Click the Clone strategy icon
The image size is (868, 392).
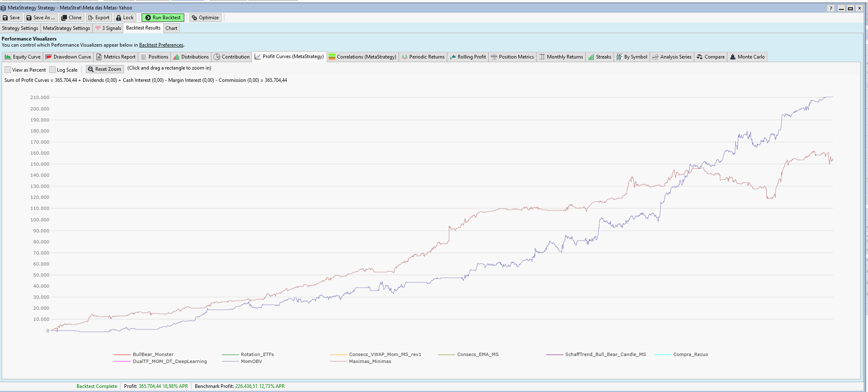(64, 18)
